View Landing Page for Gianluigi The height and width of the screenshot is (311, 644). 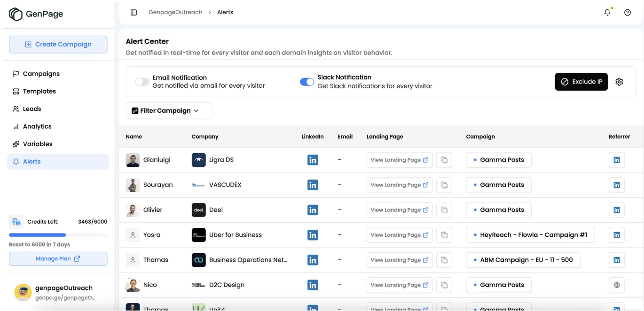[400, 160]
